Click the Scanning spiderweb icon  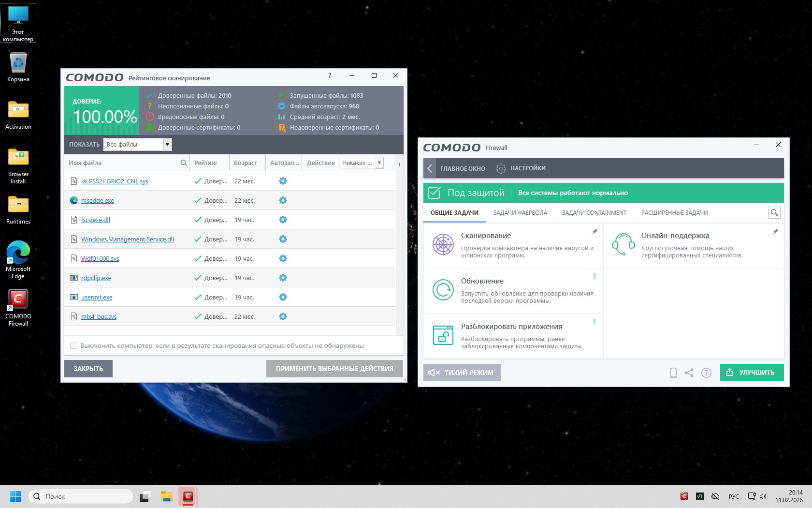(443, 244)
